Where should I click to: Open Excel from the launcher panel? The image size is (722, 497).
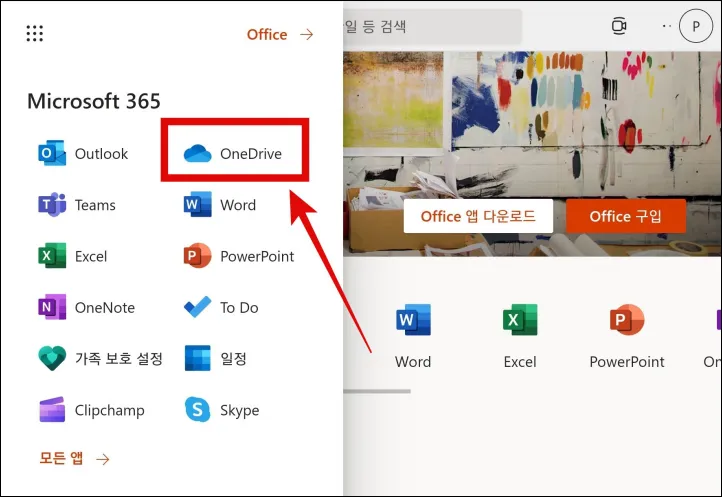[73, 256]
